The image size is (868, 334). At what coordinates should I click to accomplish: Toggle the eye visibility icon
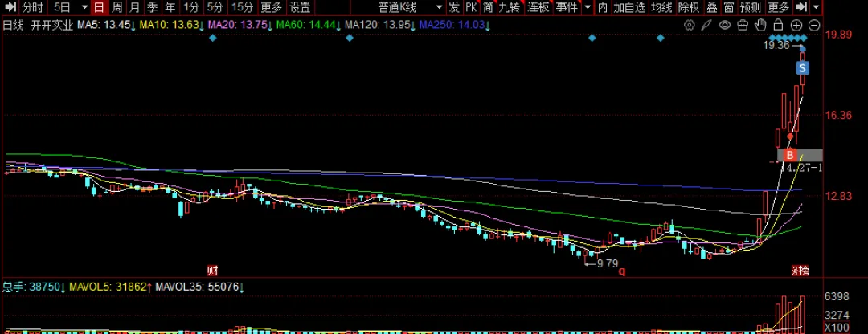(x=725, y=25)
